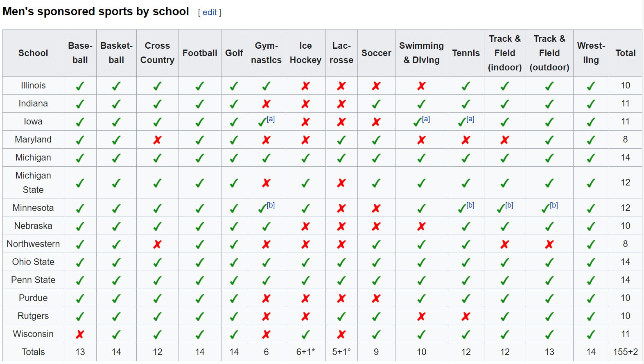Click the School column header
644x364 pixels.
[x=33, y=53]
